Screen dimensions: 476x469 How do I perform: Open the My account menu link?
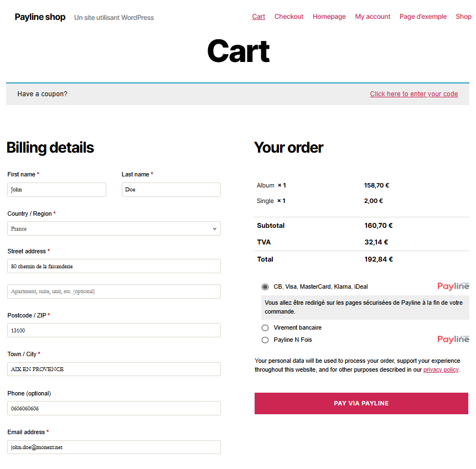pos(372,17)
